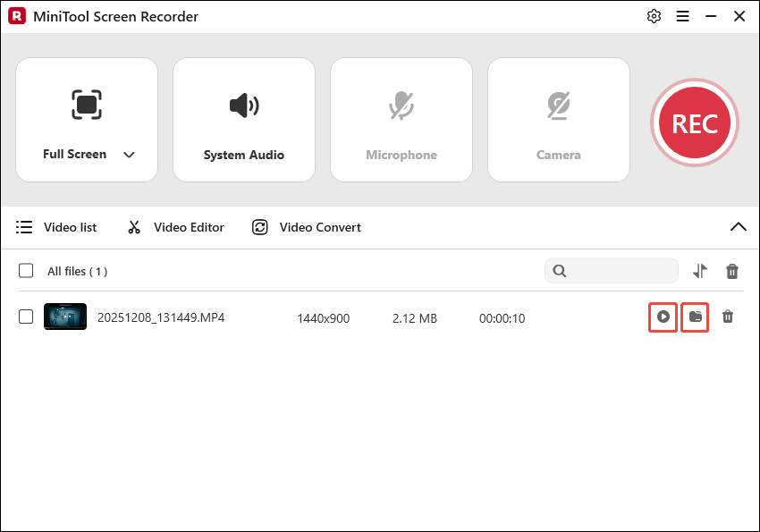Collapse the video list panel
The image size is (760, 532).
pos(738,227)
